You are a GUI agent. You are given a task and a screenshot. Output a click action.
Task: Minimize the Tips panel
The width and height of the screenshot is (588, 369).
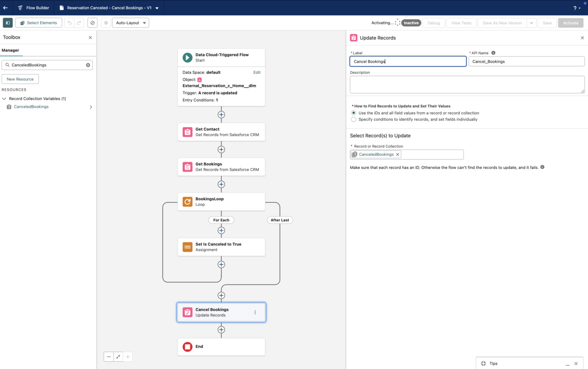(567, 364)
